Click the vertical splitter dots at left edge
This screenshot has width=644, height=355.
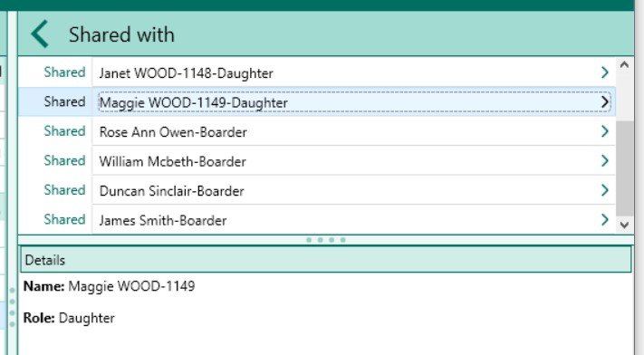click(12, 307)
